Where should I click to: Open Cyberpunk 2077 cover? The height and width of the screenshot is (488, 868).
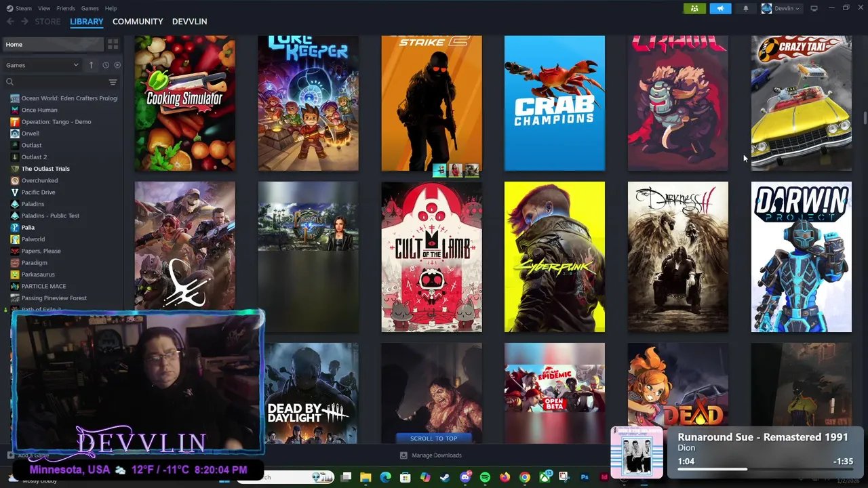click(x=555, y=257)
